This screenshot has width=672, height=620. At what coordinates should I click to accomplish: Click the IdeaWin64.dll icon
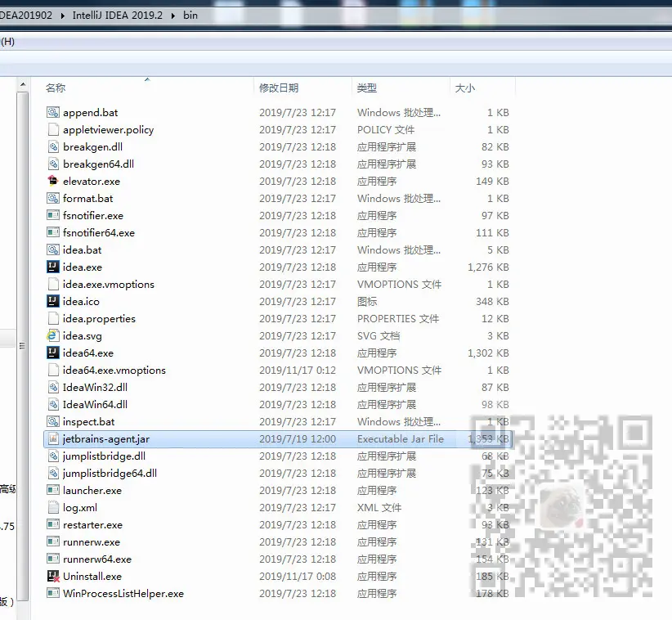[x=52, y=404]
